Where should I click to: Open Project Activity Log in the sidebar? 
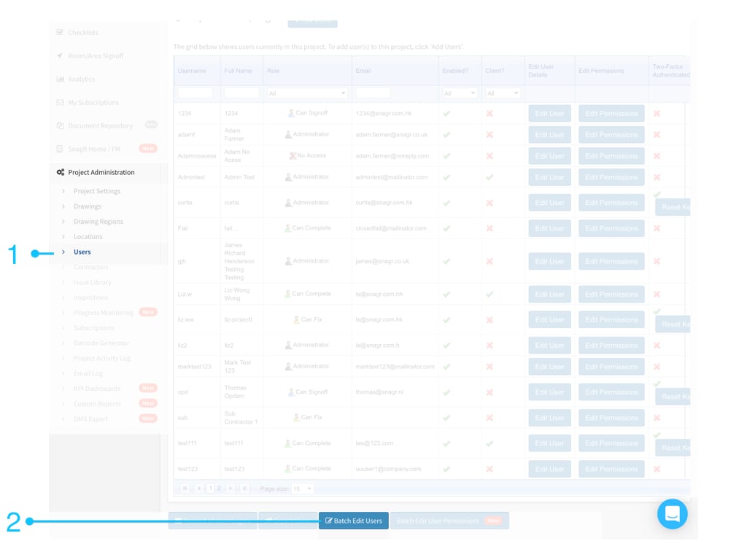pyautogui.click(x=102, y=358)
